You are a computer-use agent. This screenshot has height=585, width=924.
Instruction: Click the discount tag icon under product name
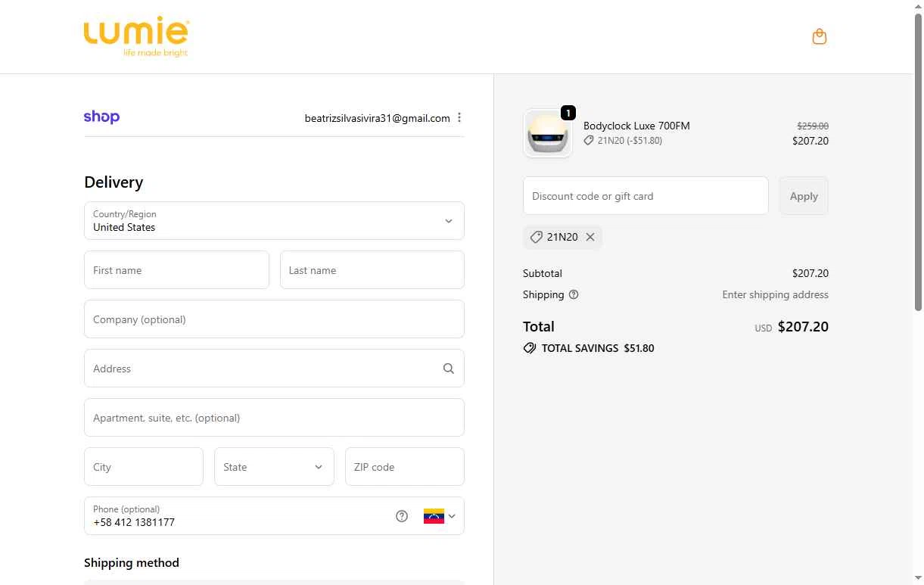589,141
